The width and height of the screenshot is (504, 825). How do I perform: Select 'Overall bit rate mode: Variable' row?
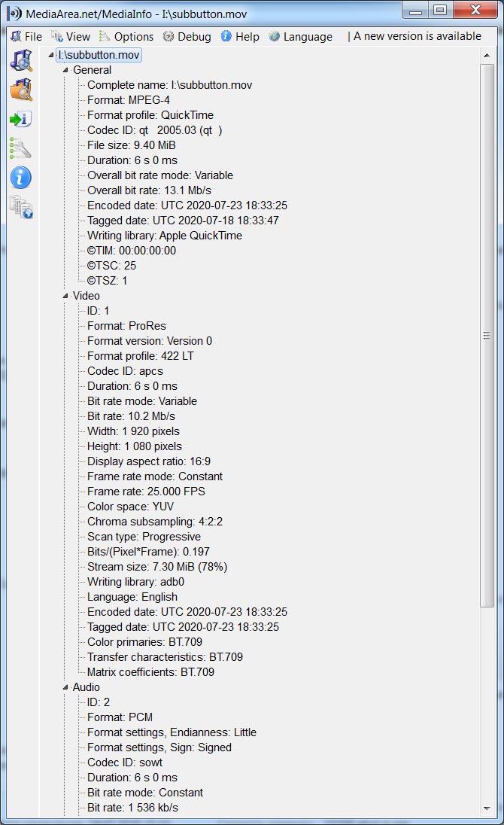point(159,175)
